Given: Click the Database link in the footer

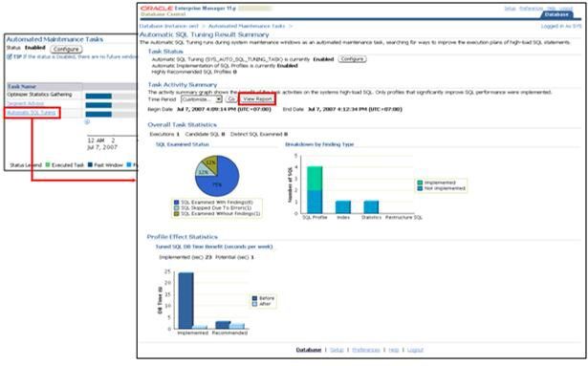Looking at the screenshot, I should click(x=309, y=350).
